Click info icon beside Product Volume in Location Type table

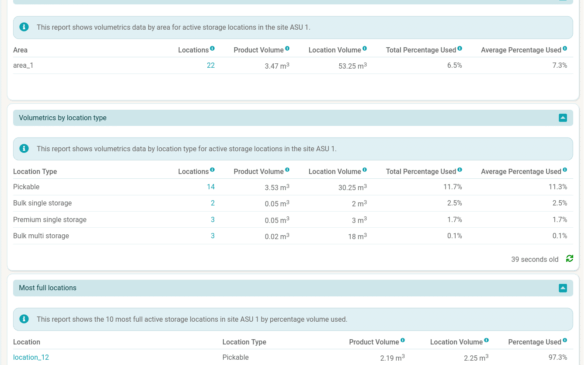pos(287,169)
